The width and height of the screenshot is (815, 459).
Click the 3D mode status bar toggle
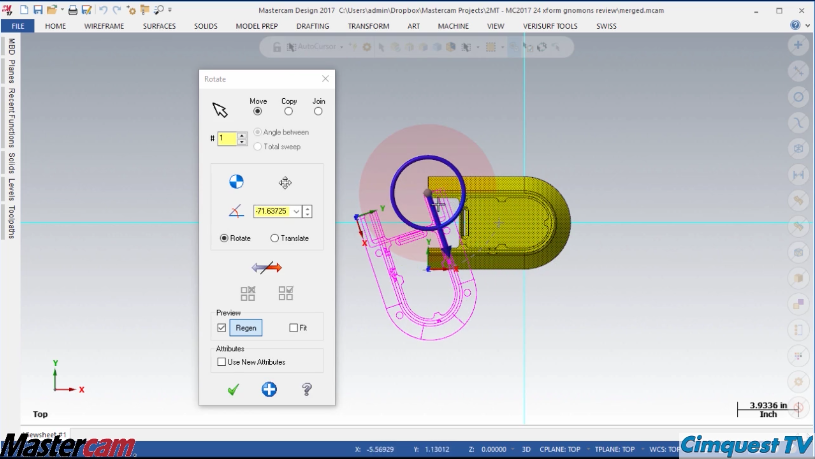point(526,449)
